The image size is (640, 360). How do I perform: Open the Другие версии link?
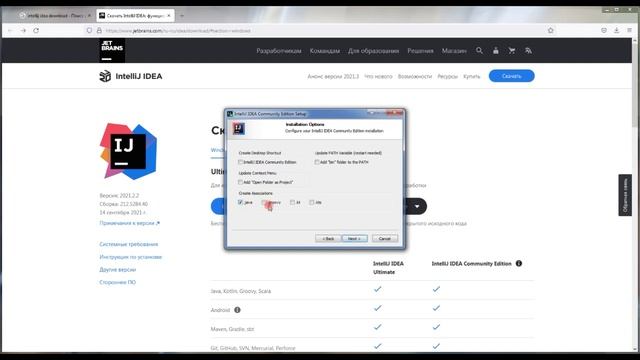tap(118, 269)
